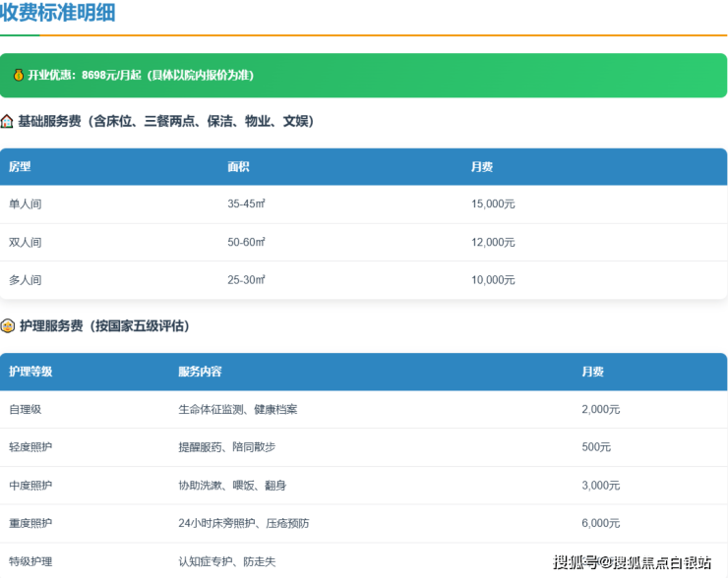Click the 15,000元 monthly fee cell
Viewport: 728px width, 578px height.
point(493,204)
